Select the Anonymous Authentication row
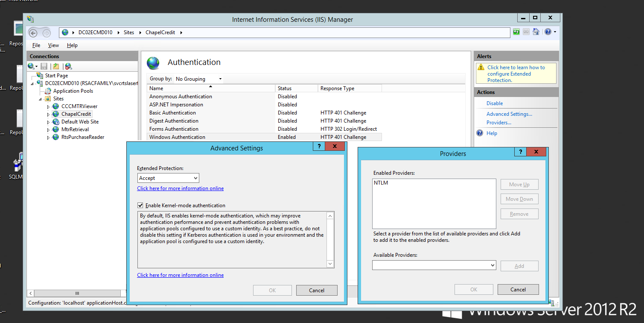644x323 pixels. click(264, 97)
